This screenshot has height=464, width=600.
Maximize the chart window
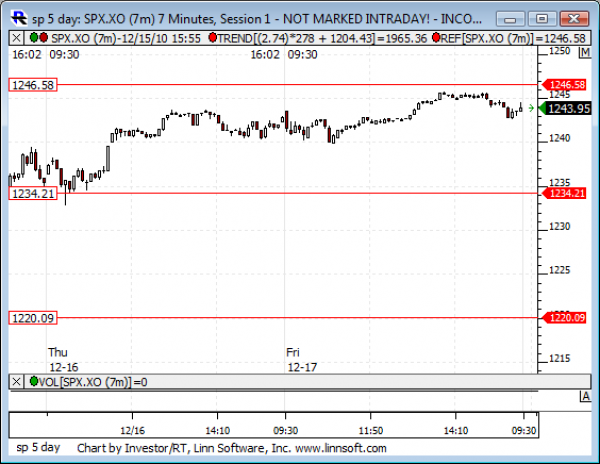(541, 19)
